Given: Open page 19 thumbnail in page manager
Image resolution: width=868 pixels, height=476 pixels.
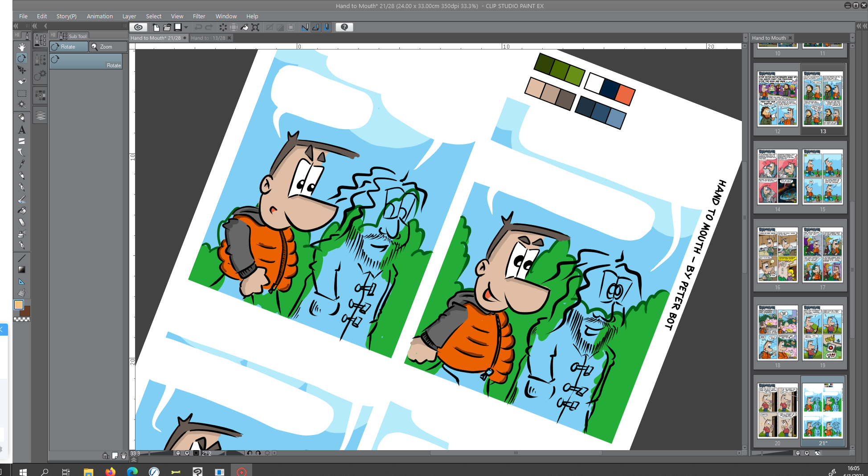Looking at the screenshot, I should click(x=823, y=333).
